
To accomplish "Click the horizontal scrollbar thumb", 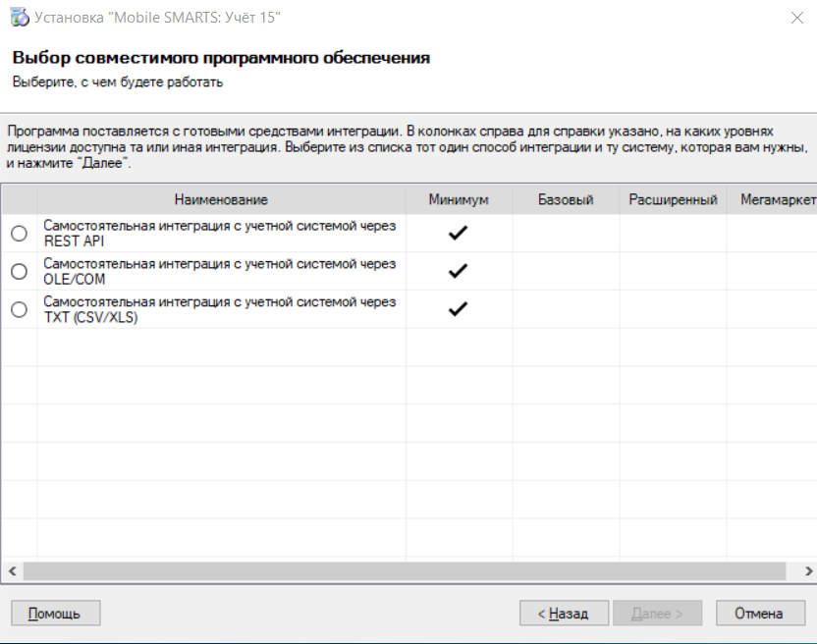I will [x=405, y=571].
